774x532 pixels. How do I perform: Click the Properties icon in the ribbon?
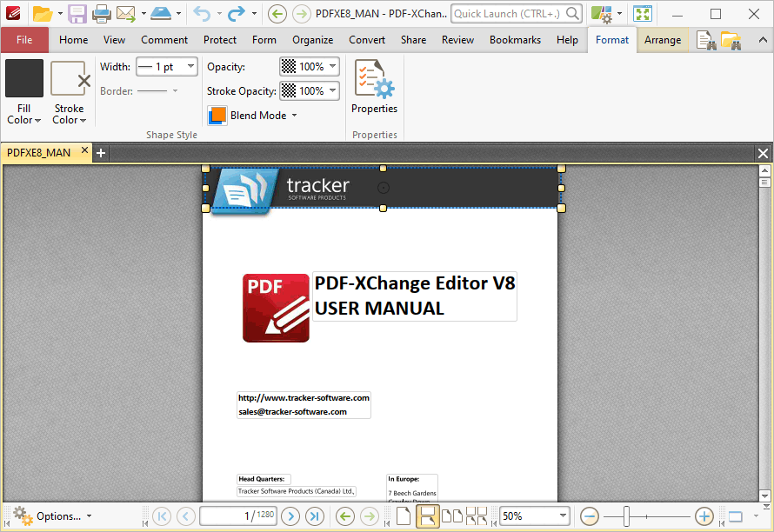point(374,78)
